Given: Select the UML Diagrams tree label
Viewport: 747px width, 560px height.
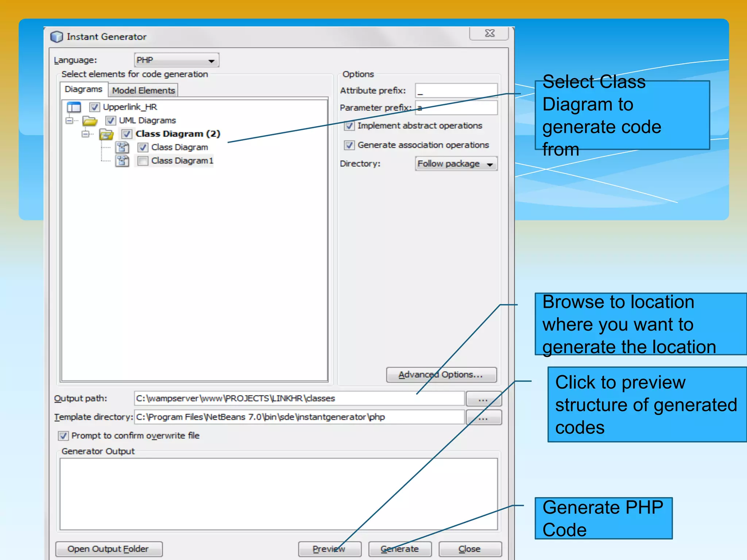Looking at the screenshot, I should [x=147, y=121].
